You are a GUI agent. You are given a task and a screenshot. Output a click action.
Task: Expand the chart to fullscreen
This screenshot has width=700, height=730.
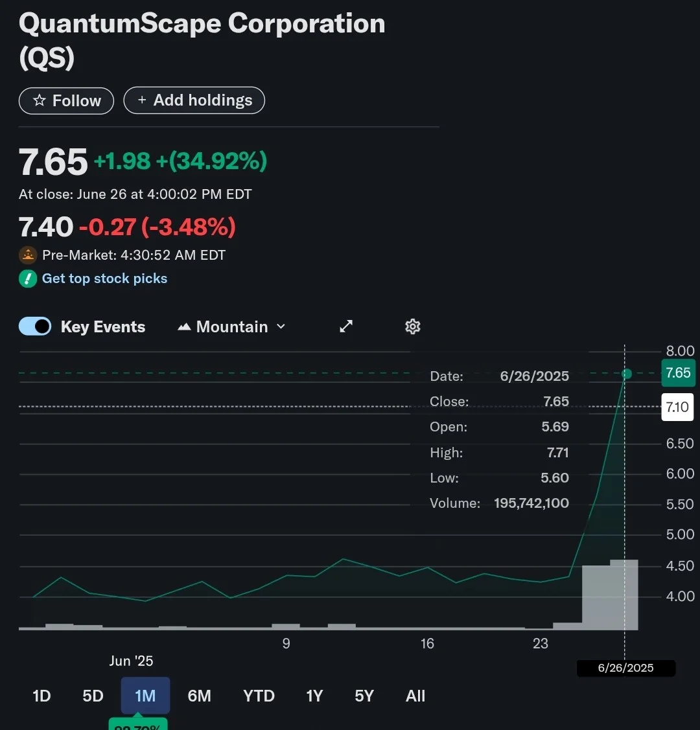pyautogui.click(x=346, y=326)
